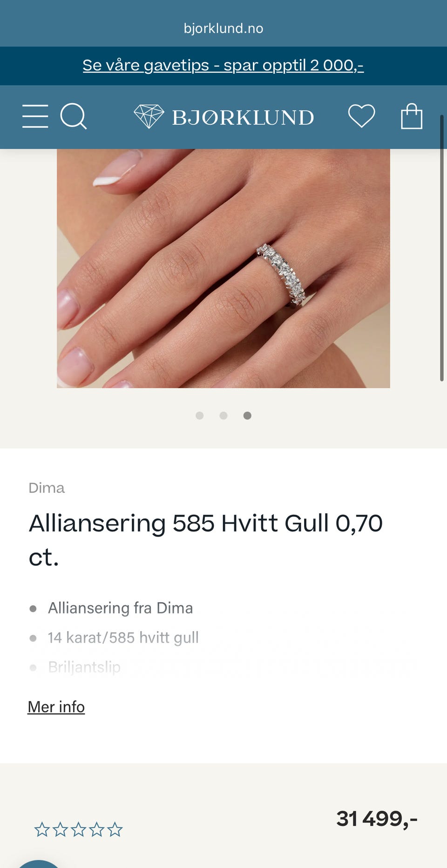The image size is (447, 868).
Task: Go to Bjørklund home via logo
Action: pyautogui.click(x=223, y=117)
